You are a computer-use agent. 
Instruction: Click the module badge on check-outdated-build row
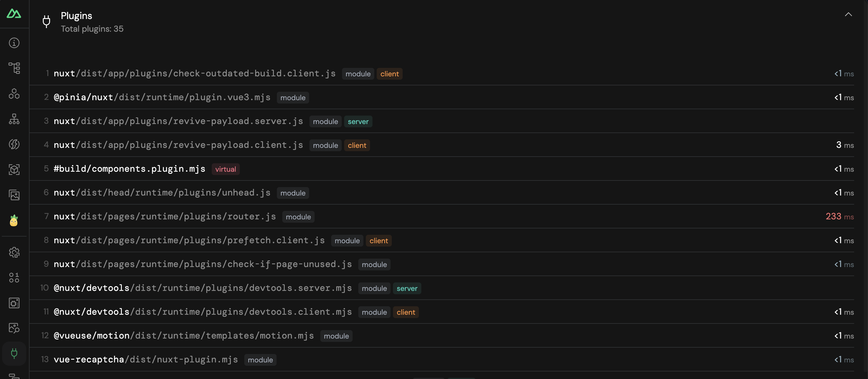tap(358, 74)
